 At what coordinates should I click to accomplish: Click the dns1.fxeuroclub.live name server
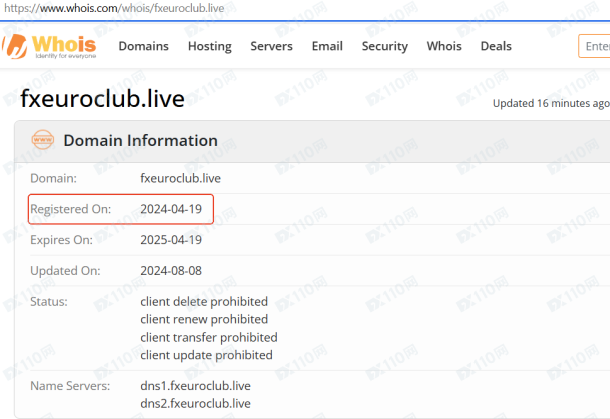pyautogui.click(x=195, y=385)
